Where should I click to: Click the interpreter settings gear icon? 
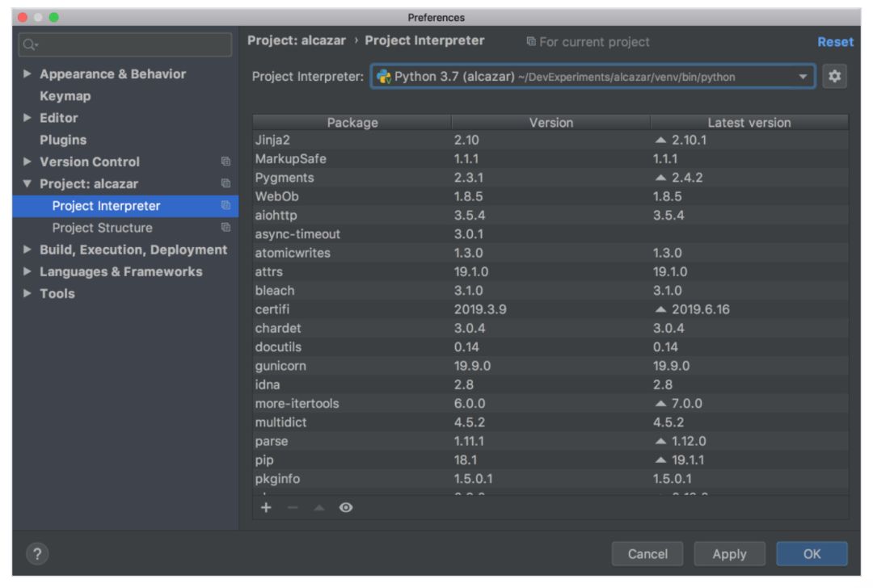pyautogui.click(x=834, y=77)
